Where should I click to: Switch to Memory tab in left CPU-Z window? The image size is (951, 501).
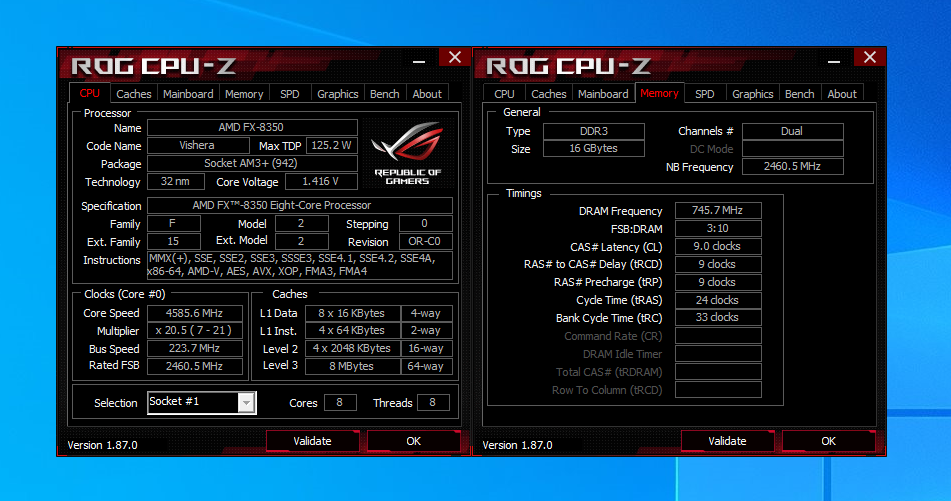(244, 94)
